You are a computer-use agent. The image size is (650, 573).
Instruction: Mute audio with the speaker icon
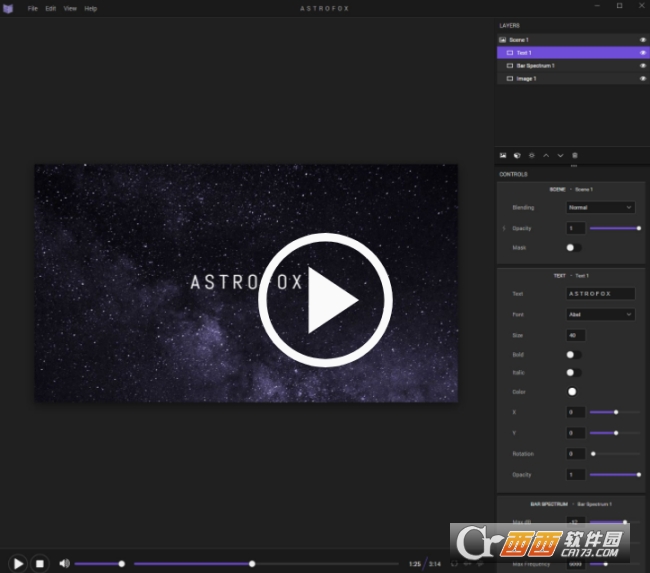pos(64,563)
